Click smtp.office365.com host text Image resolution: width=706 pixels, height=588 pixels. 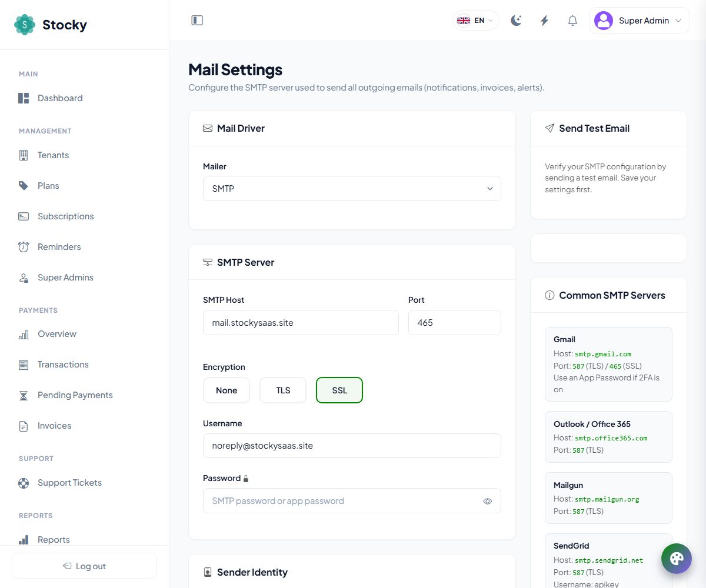[x=611, y=438]
